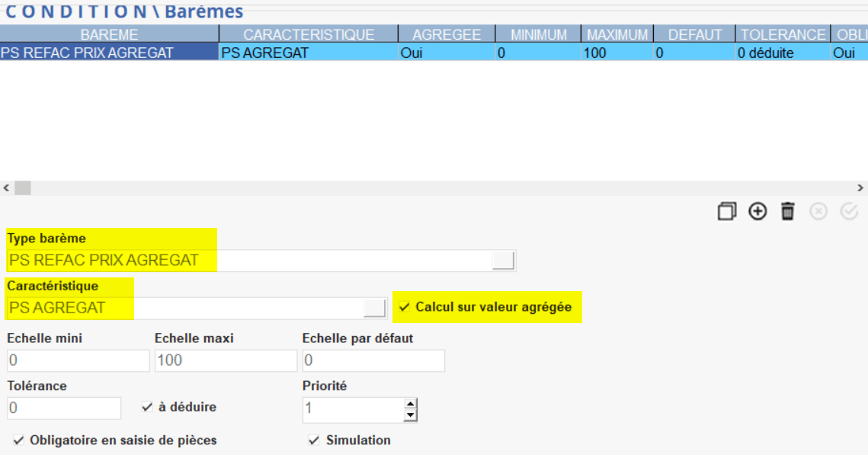Click the cancel X circle icon
Screen dimensions: 868x455
[818, 212]
